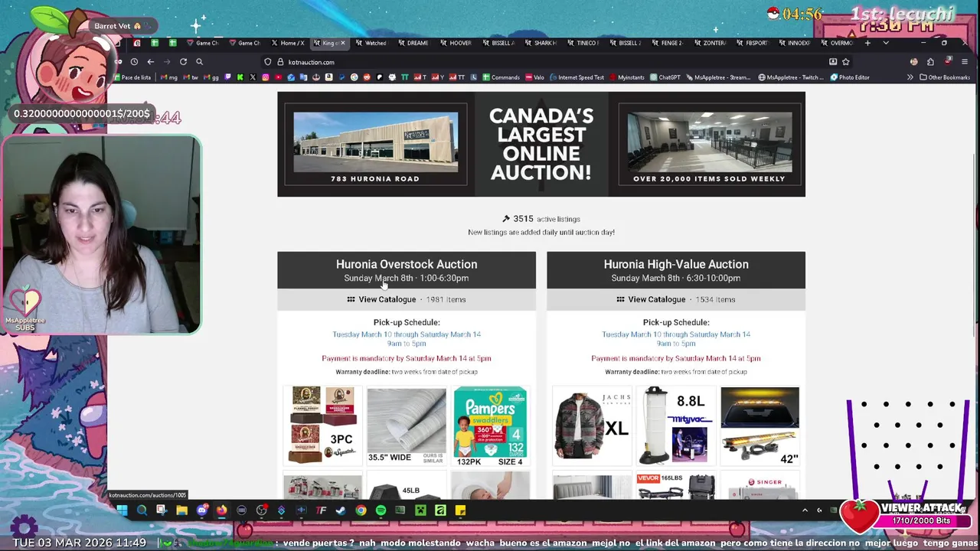Open the Snipping Tool taskbar icon
The image size is (980, 551).
coord(162,510)
